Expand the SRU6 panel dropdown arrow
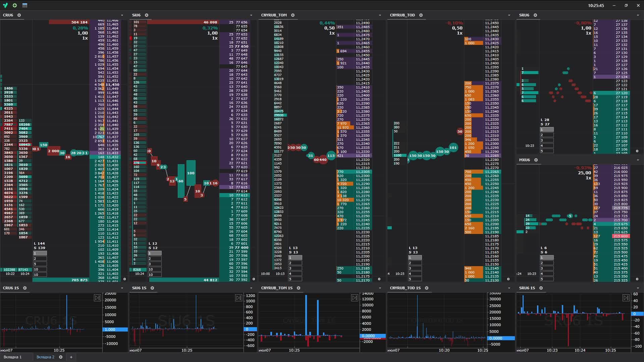The image size is (644, 362). pyautogui.click(x=638, y=15)
